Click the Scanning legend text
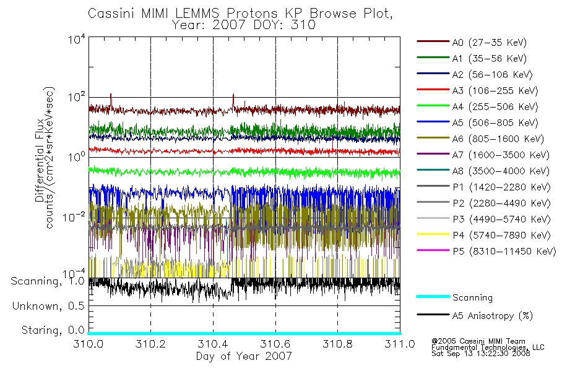This screenshot has height=371, width=588. click(x=472, y=298)
